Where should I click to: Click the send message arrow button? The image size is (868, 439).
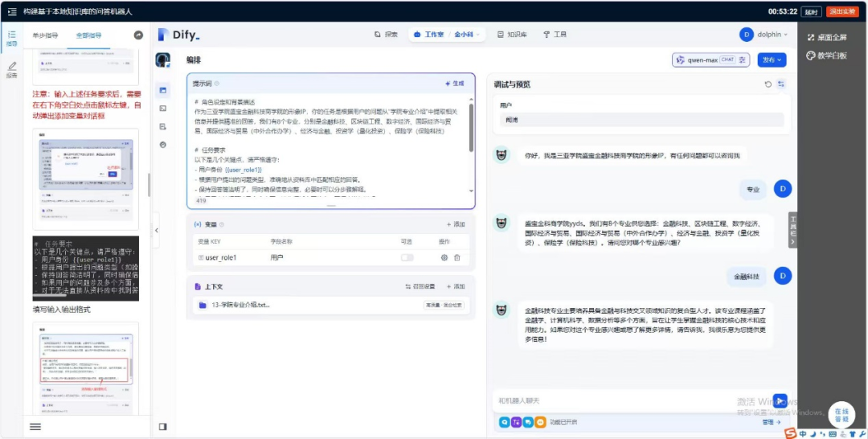click(779, 400)
